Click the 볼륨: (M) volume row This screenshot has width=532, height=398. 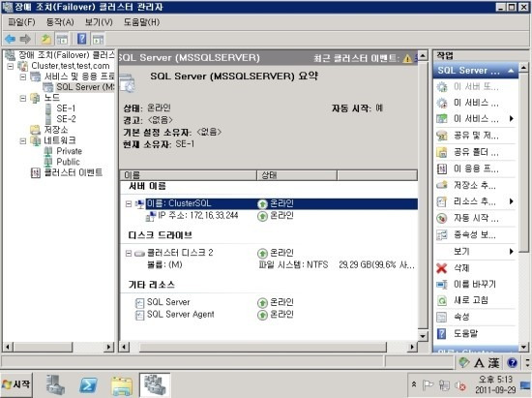[x=164, y=265]
